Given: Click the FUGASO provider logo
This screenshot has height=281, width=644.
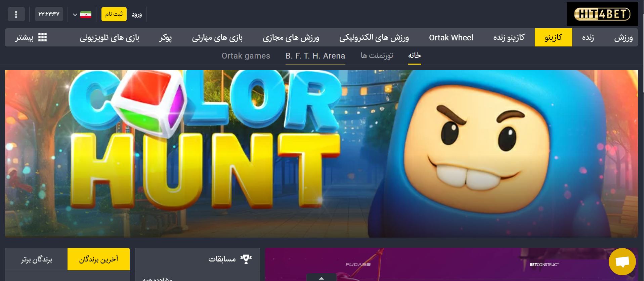Looking at the screenshot, I should point(358,265).
